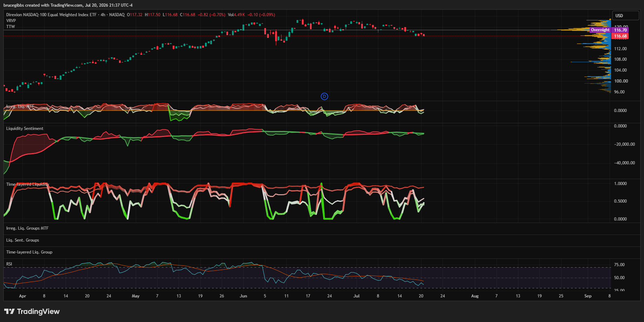Click the Direxion NASDAQ-100 Equal Weighted Index ETF title

click(x=51, y=15)
